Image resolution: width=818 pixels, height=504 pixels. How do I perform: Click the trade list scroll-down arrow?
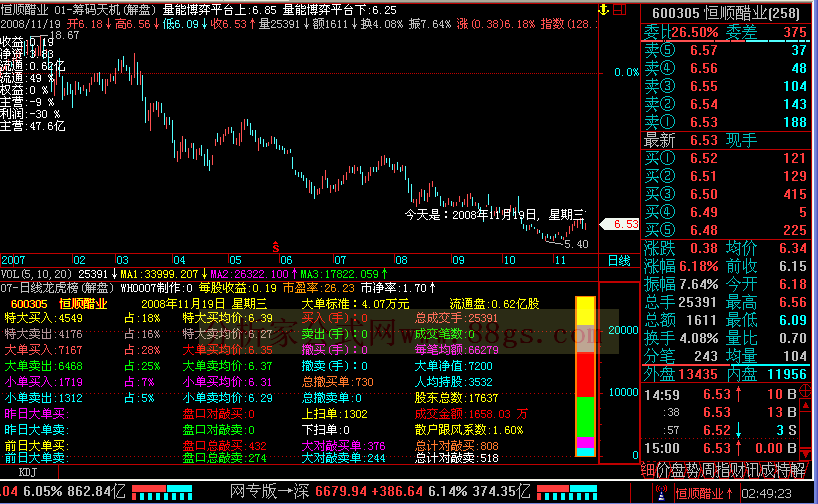tap(805, 454)
